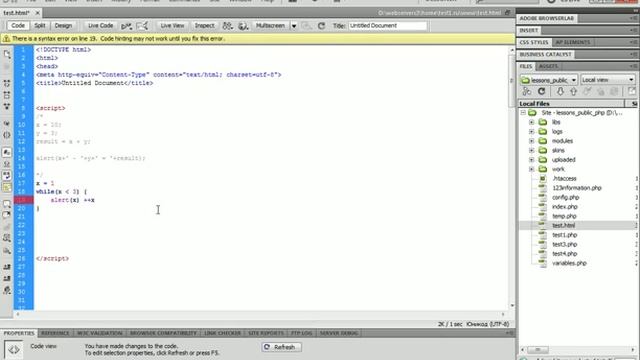Click Apply Comment icon in coding toolbar
Screen dimensions: 640x360
[7, 203]
